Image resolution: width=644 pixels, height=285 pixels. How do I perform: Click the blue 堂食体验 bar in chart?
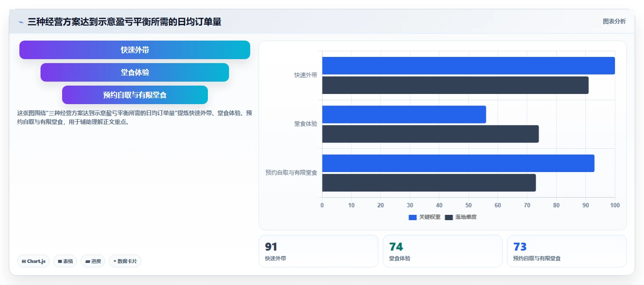tap(404, 114)
